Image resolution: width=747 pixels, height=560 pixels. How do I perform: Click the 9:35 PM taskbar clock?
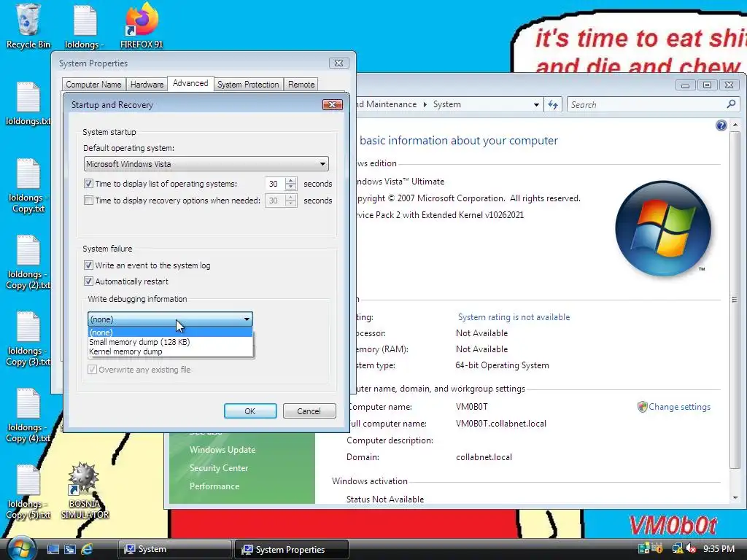(719, 549)
